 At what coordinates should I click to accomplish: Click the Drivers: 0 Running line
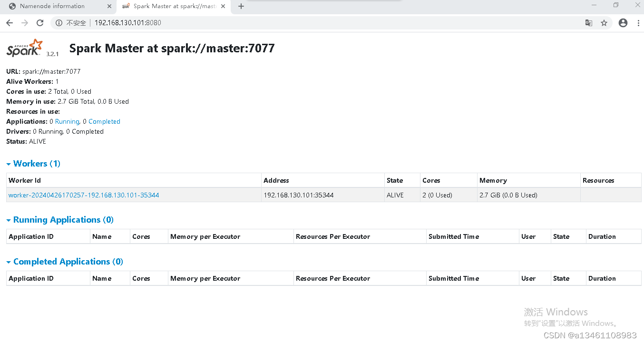point(55,131)
